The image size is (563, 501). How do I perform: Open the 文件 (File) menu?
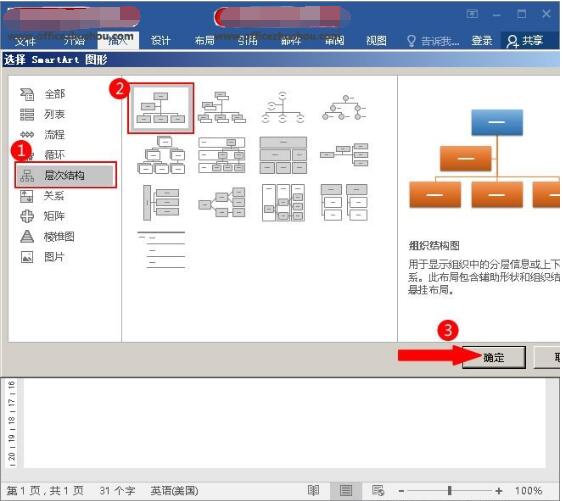tap(25, 41)
